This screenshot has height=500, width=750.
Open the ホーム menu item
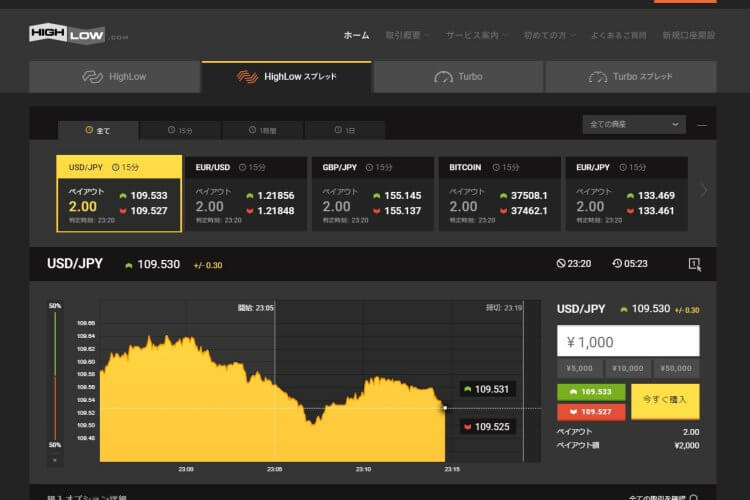pyautogui.click(x=356, y=35)
